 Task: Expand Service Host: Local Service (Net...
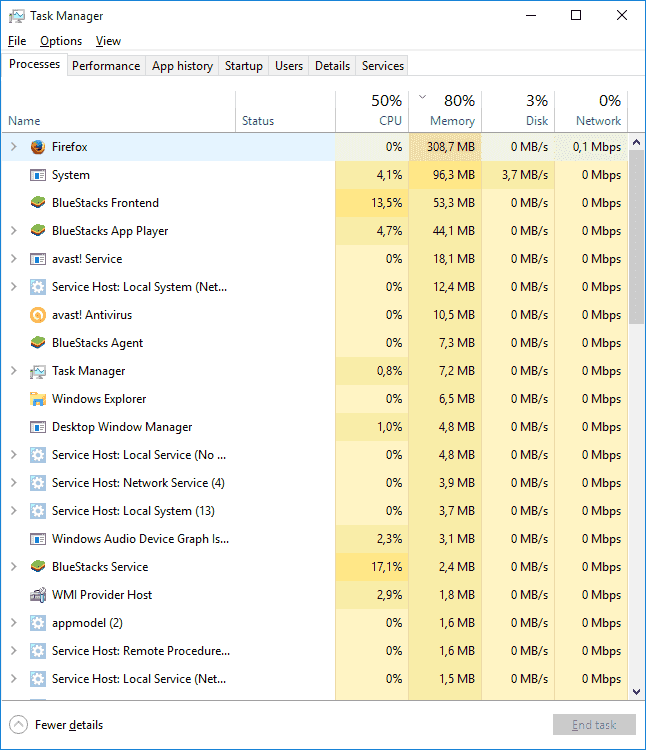pos(14,679)
